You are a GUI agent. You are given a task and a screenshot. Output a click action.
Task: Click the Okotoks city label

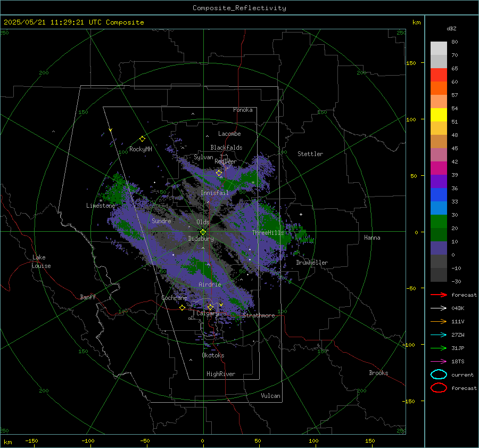pyautogui.click(x=213, y=355)
